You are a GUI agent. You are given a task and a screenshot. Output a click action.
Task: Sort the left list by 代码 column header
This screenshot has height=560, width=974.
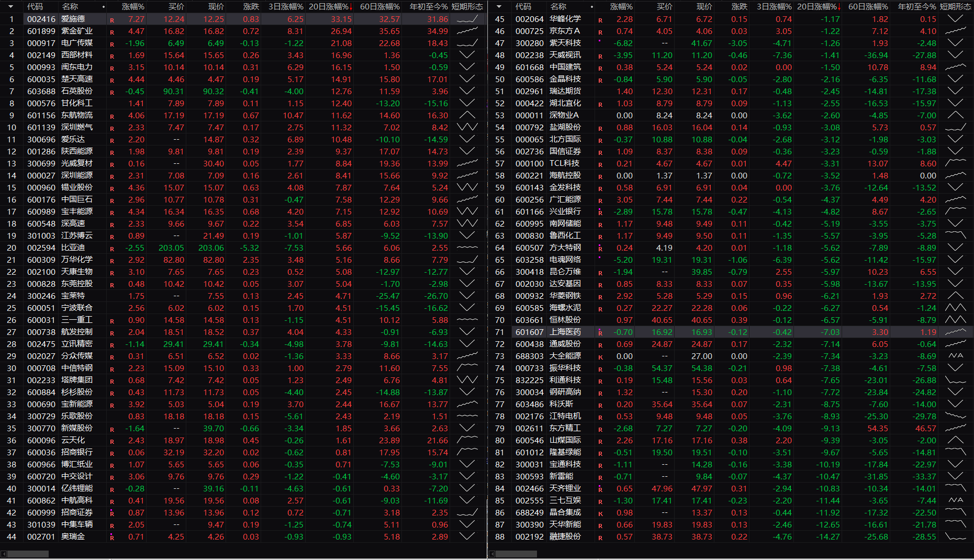35,7
